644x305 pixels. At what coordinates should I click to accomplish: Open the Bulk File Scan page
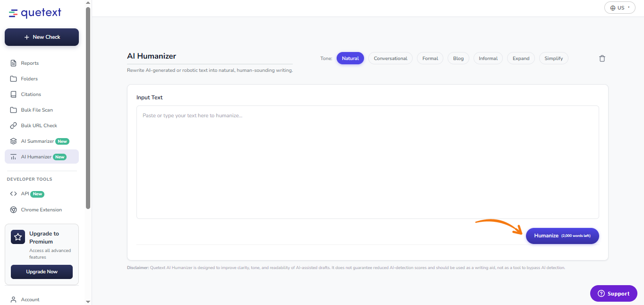42,110
